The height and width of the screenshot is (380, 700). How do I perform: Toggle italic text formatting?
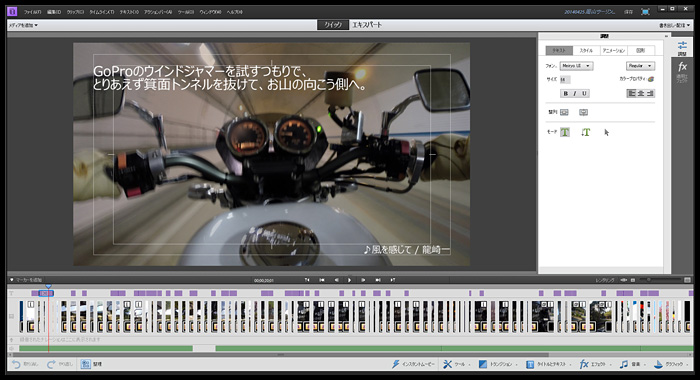(575, 93)
